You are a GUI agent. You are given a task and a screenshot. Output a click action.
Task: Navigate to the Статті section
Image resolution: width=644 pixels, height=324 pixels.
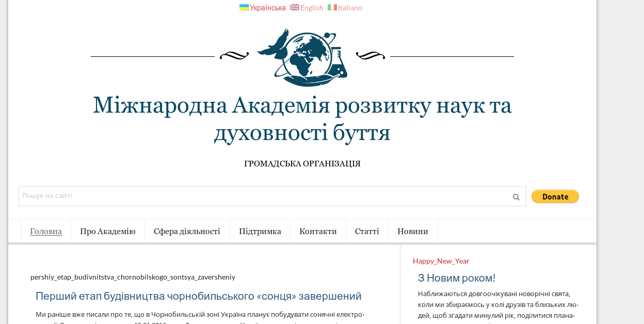tap(367, 232)
